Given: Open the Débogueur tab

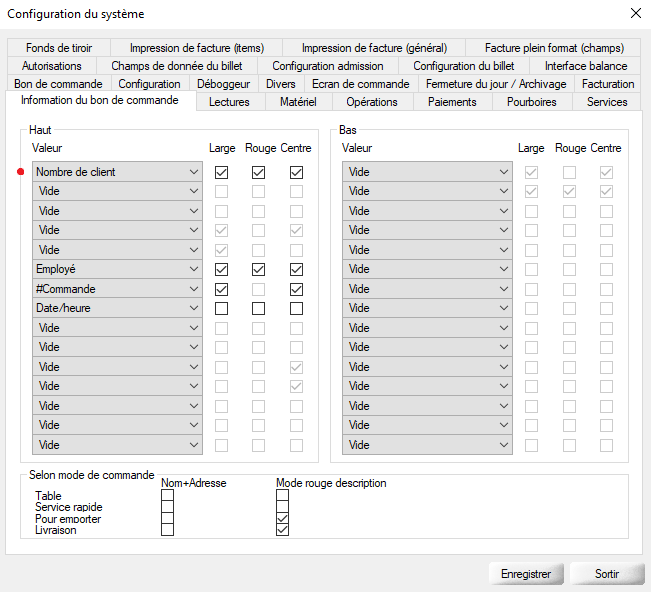Looking at the screenshot, I should point(223,84).
